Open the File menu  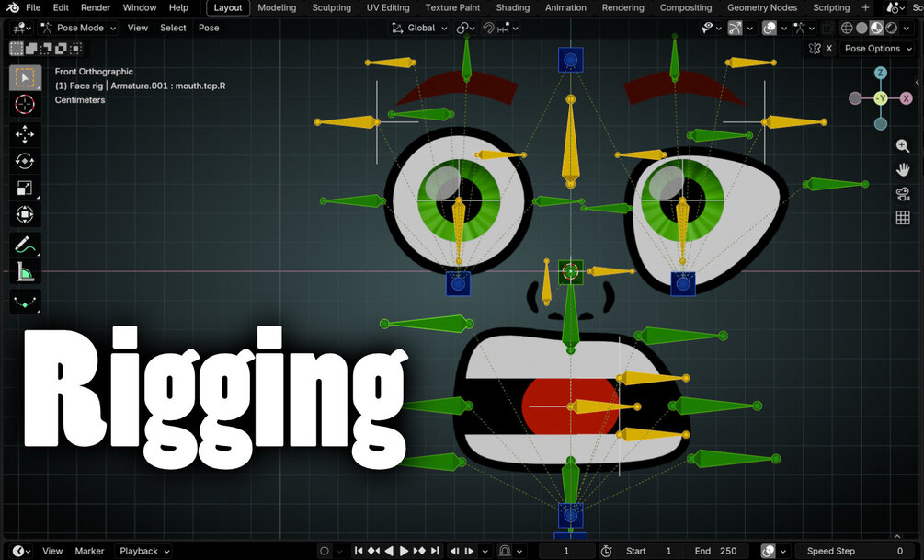(x=33, y=7)
